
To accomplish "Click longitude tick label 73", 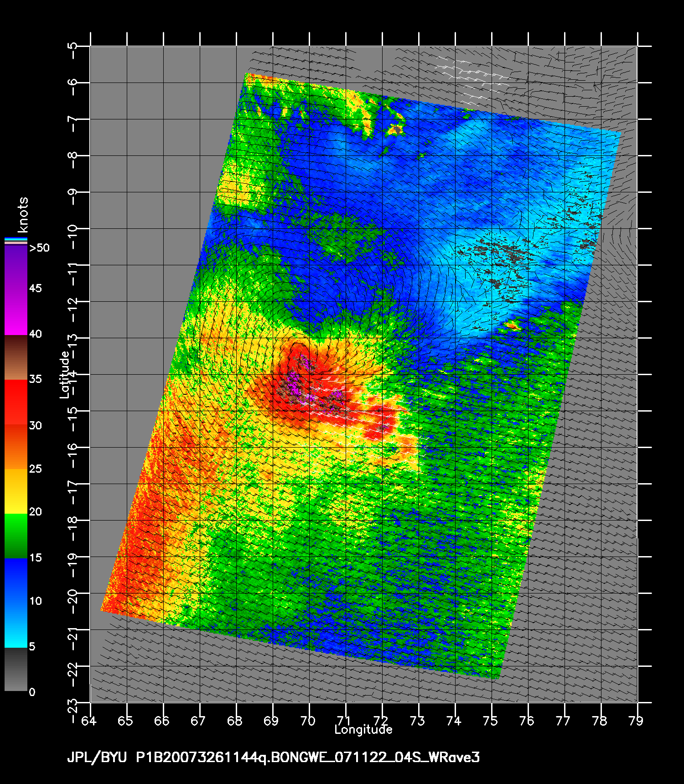I will coord(418,721).
